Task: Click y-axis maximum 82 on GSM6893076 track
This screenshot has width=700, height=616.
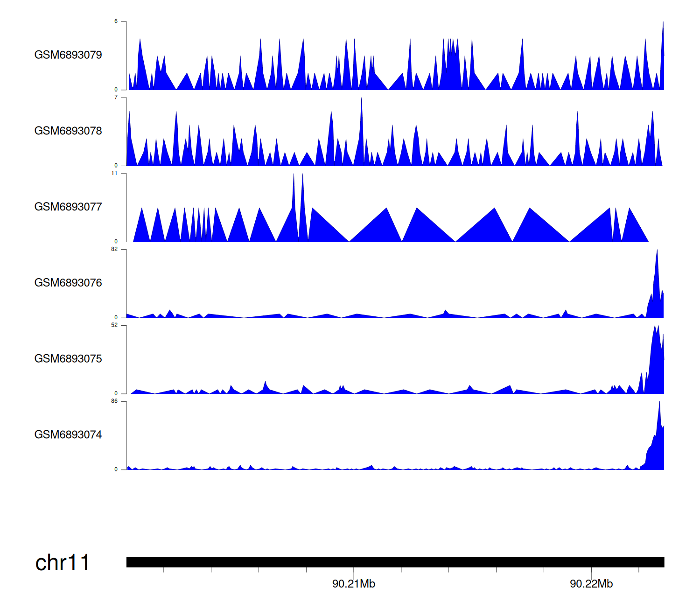Action: point(114,249)
